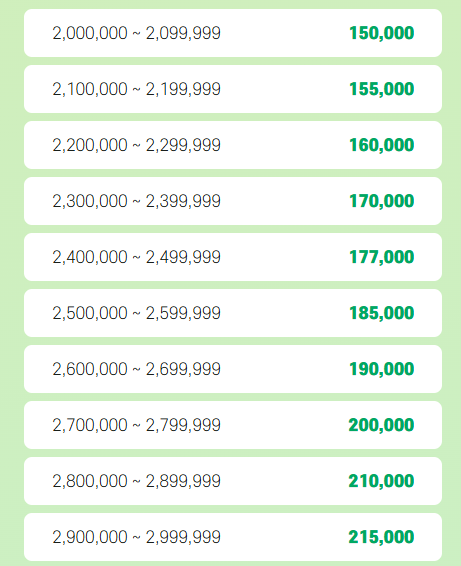Pick the 2,800,000 ~ 2,899,999 row

pos(233,480)
